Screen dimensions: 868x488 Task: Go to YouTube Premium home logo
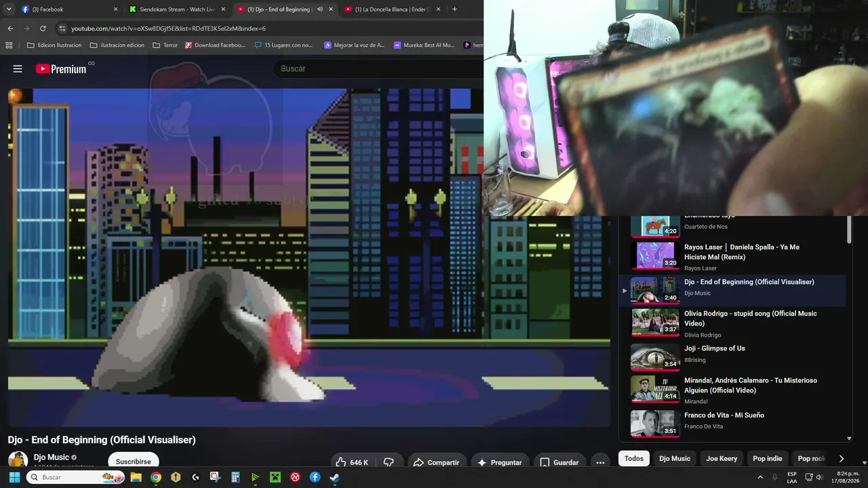click(61, 68)
